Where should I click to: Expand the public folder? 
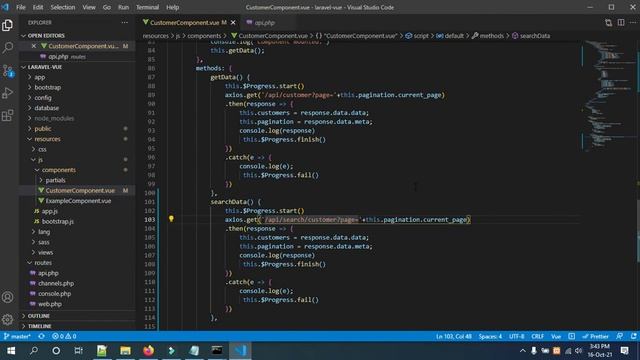coord(43,129)
